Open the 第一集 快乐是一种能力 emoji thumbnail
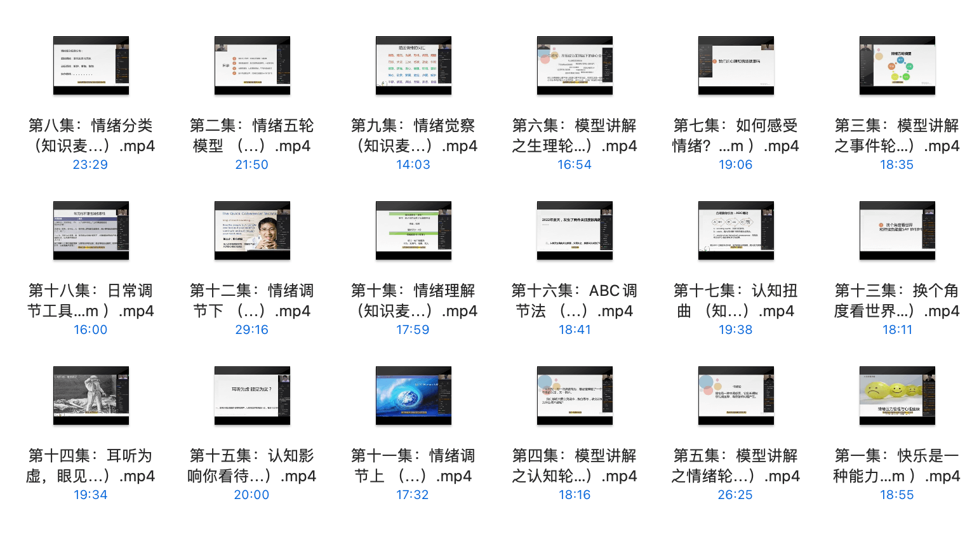The image size is (979, 560). pyautogui.click(x=897, y=396)
